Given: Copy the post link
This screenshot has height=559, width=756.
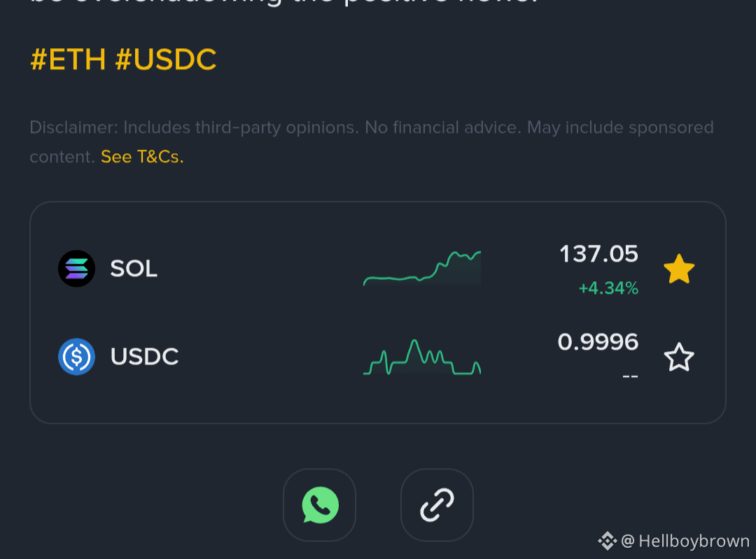Looking at the screenshot, I should click(437, 505).
